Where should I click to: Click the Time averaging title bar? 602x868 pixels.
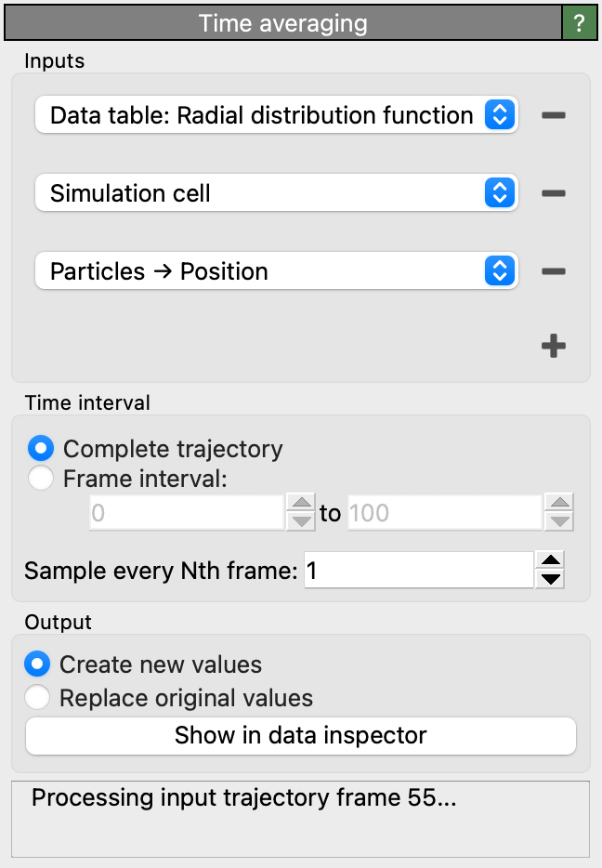tap(282, 23)
